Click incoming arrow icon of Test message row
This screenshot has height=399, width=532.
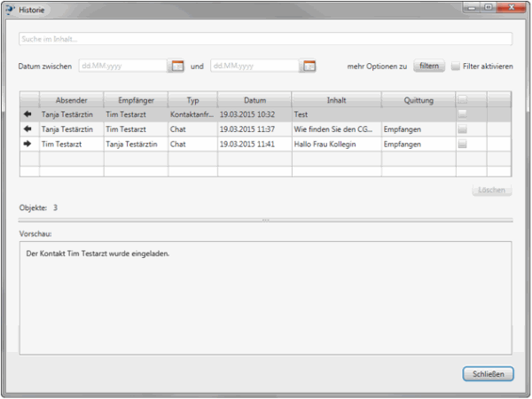pos(28,114)
